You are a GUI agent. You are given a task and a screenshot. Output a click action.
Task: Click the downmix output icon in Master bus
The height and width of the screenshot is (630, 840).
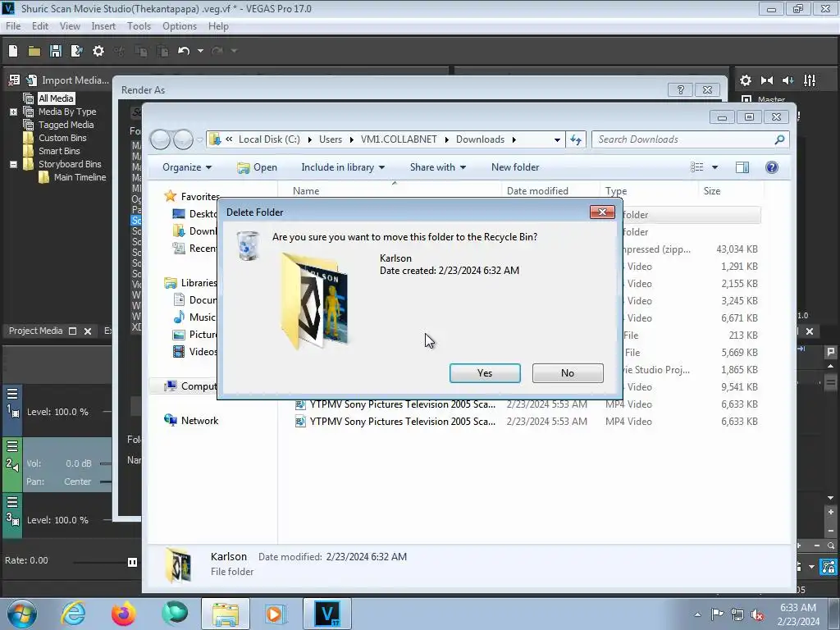coord(767,80)
